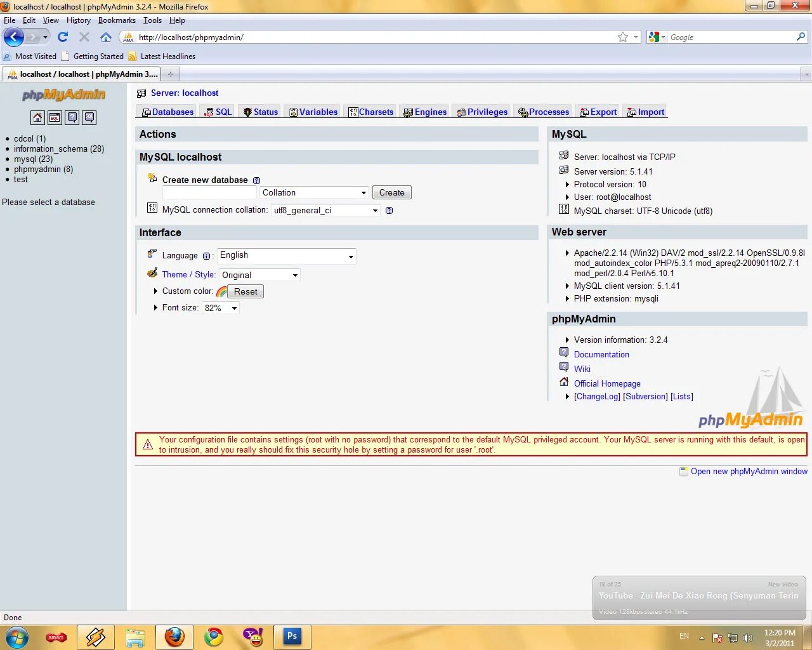Open the Theme Style dropdown
The width and height of the screenshot is (812, 650).
pos(259,275)
